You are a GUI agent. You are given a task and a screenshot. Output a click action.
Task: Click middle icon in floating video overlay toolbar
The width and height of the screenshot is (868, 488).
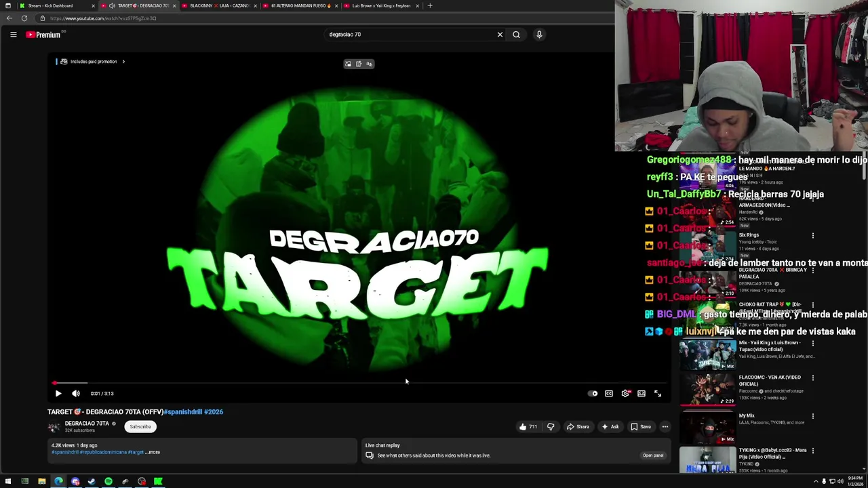point(359,64)
